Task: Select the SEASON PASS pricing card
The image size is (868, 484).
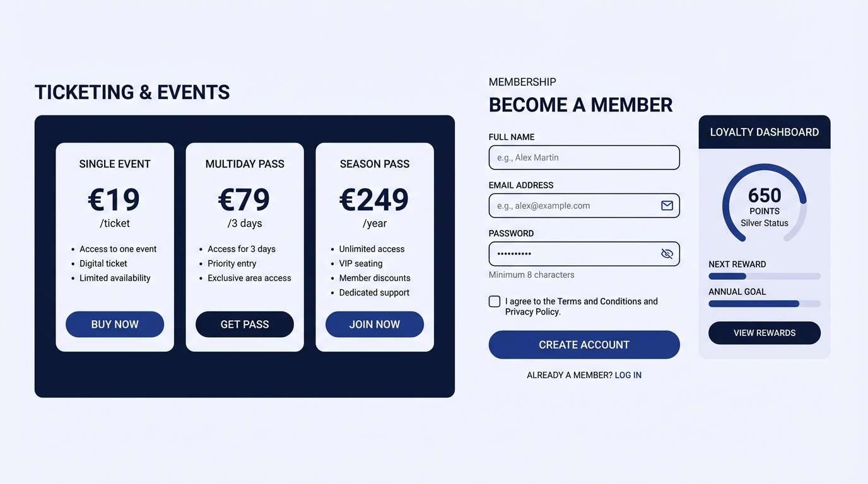Action: tap(375, 246)
